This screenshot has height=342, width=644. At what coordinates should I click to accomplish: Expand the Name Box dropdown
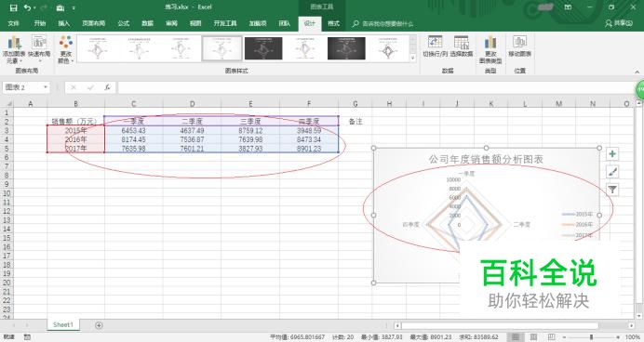[x=46, y=87]
